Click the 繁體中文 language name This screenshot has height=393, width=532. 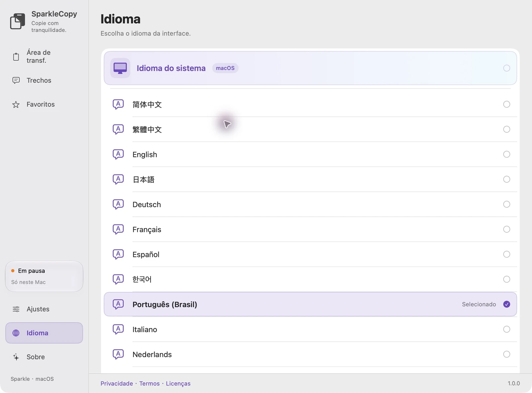coord(147,129)
